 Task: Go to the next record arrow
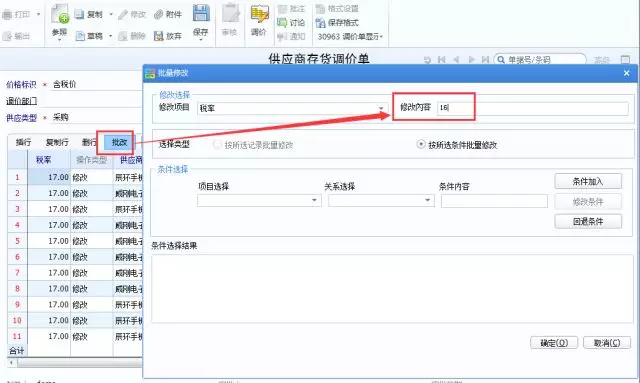pyautogui.click(x=471, y=60)
